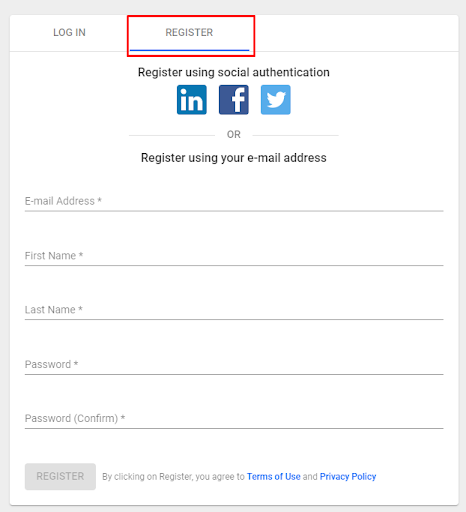Click the divider line right of OR
466x512 pixels.
295,135
